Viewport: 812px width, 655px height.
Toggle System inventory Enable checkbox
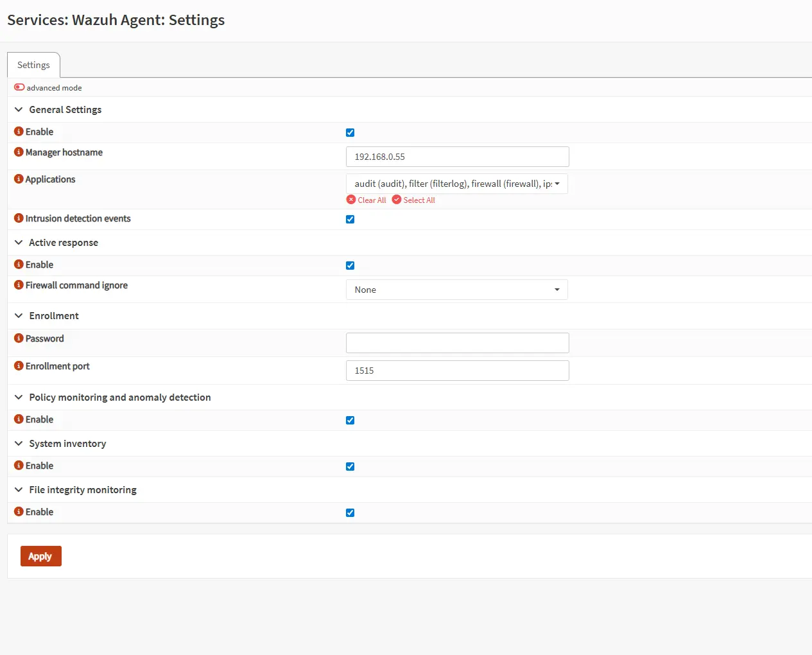[350, 466]
